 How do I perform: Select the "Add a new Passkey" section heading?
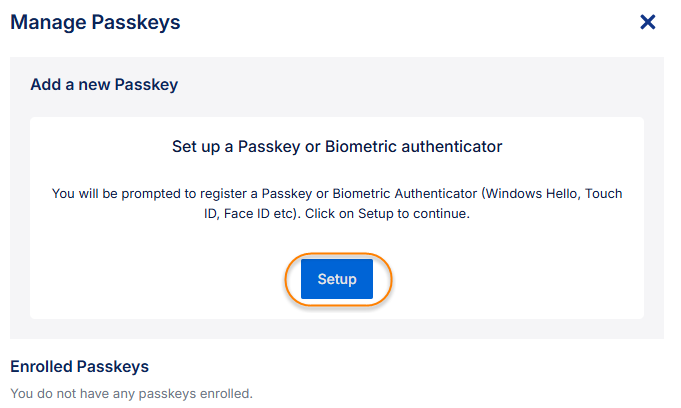(104, 85)
